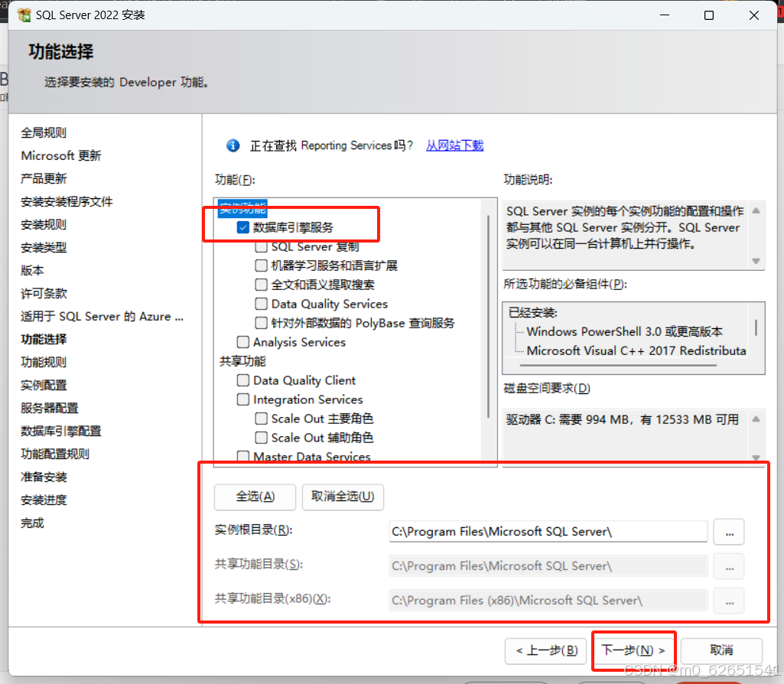Click Microsoft Visual C++ 2017 Redistributable entry
The height and width of the screenshot is (684, 784).
click(636, 350)
